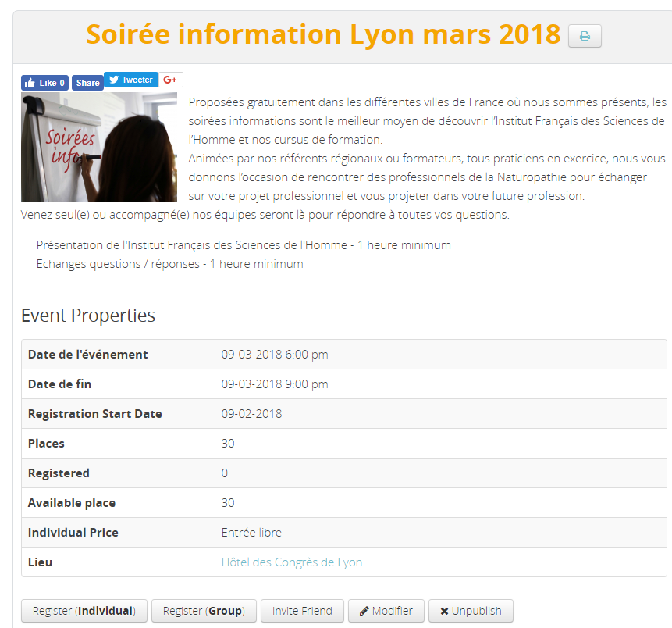Register as a Group
The width and height of the screenshot is (672, 628).
pos(204,611)
